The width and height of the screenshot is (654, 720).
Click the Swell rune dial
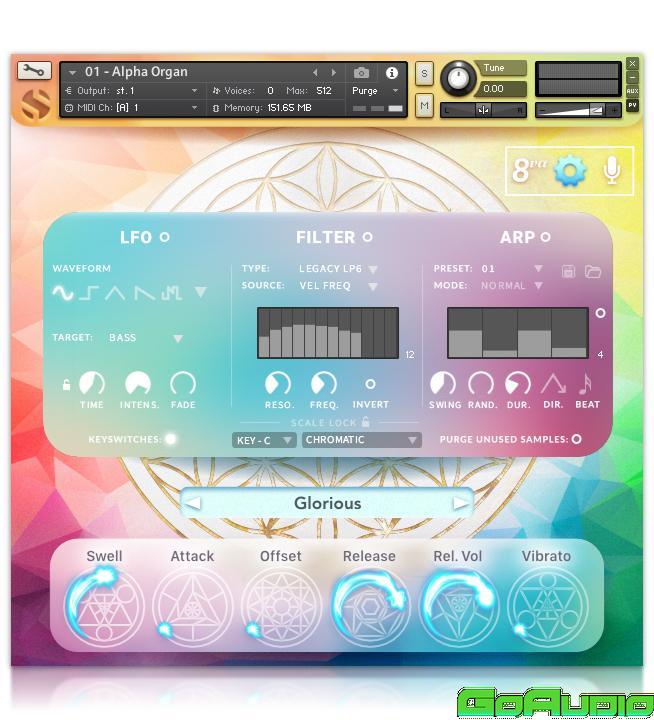pos(104,607)
